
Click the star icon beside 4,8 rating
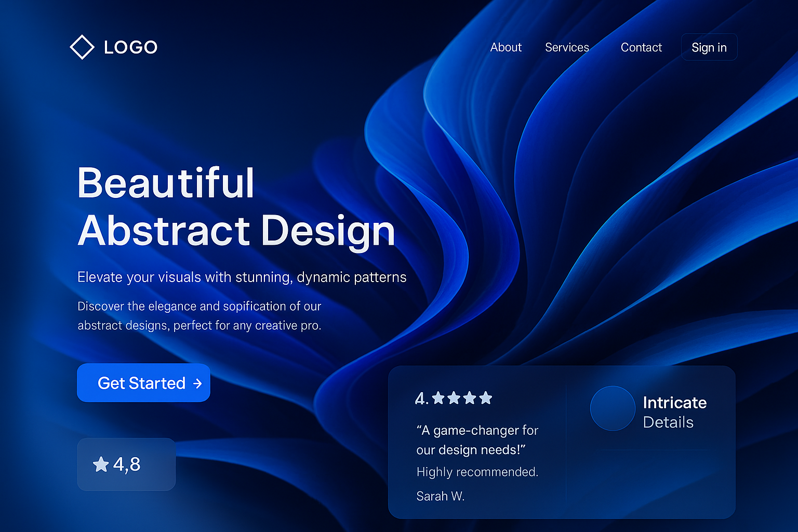(101, 464)
